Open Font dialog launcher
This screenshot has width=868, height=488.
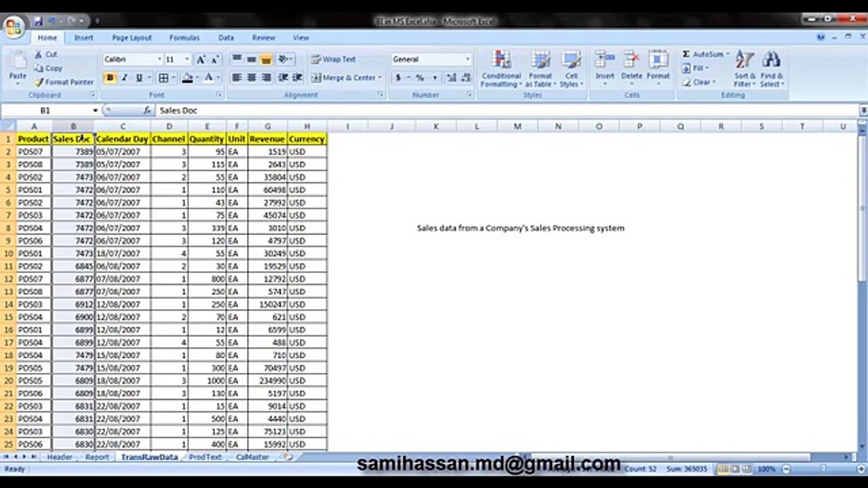[x=219, y=96]
